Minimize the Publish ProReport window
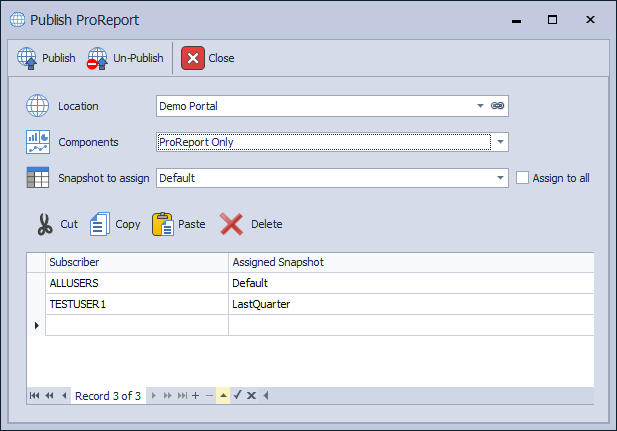 516,20
